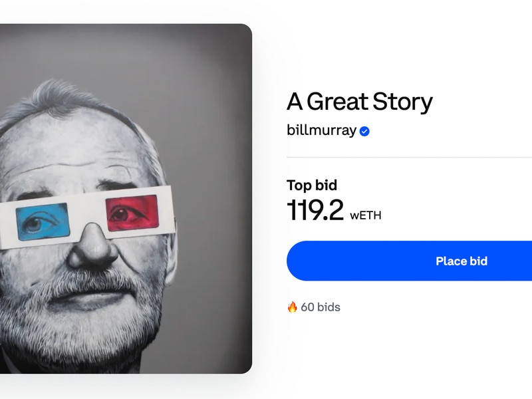The image size is (532, 399).
Task: Click the blue verified checkmark badge
Action: [x=364, y=131]
